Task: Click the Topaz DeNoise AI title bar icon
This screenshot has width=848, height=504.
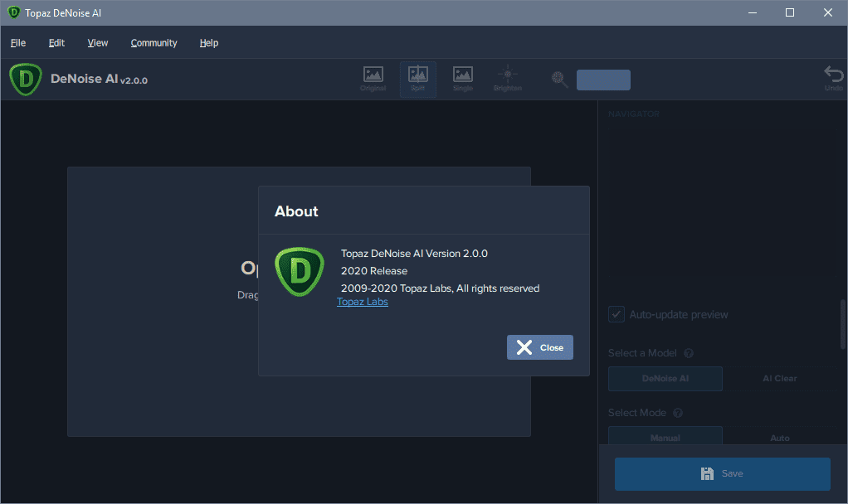Action: (13, 12)
